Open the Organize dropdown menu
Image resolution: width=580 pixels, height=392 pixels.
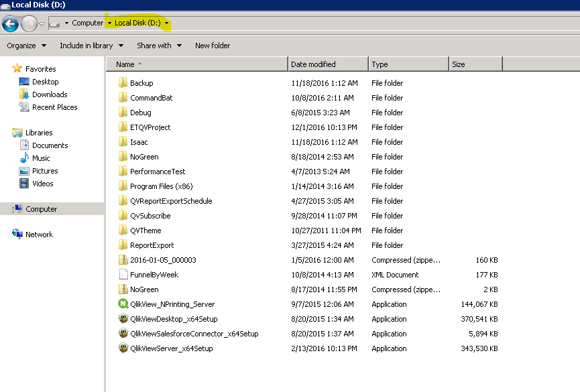tap(27, 46)
